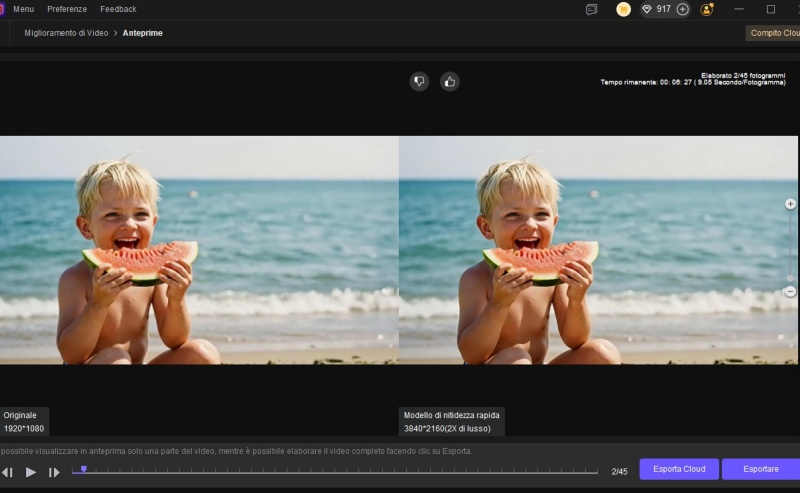Play the video preview
Screen dimensions: 800x493
(x=31, y=472)
